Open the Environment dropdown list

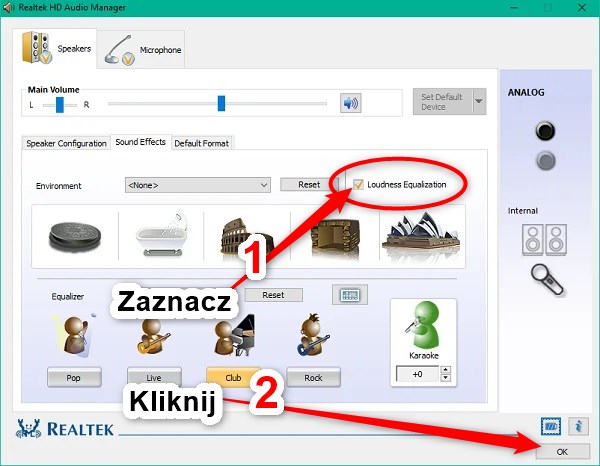(x=198, y=185)
